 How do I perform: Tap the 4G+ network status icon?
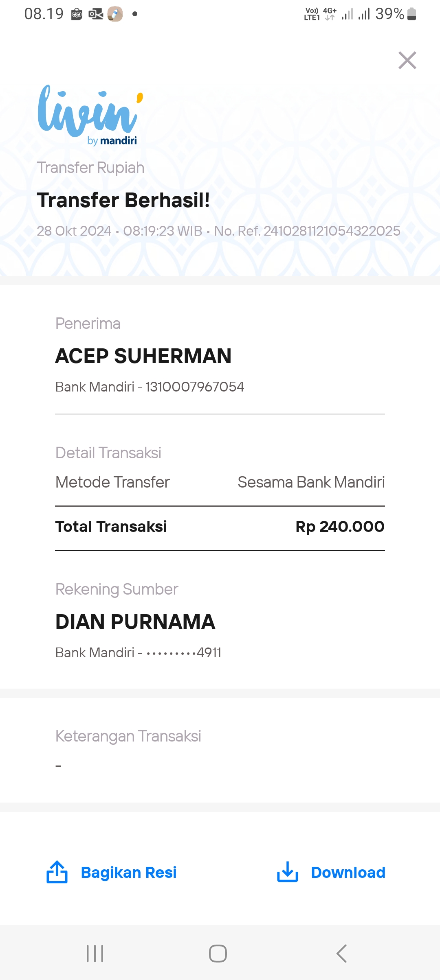coord(330,14)
